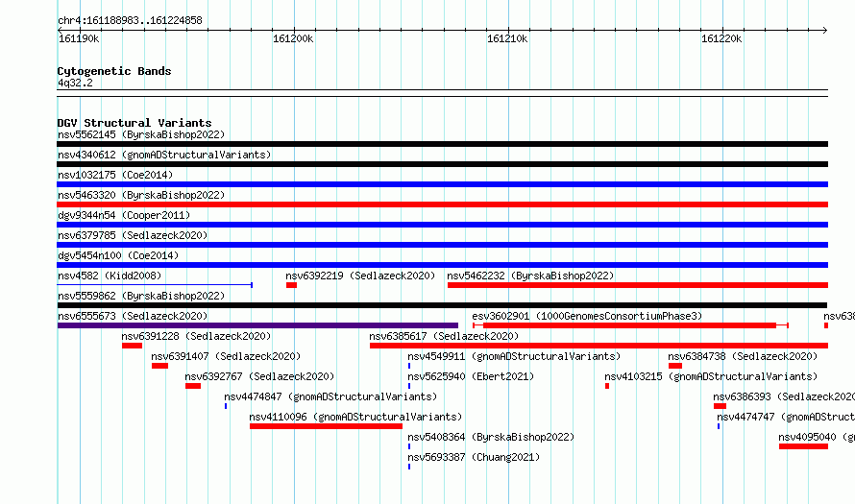855x504 pixels.
Task: Click the small red block under nsv6392219
Action: point(292,285)
